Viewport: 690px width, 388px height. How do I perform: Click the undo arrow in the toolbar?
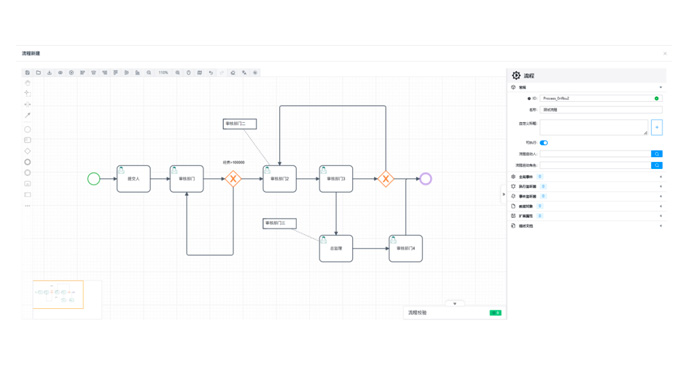(211, 73)
